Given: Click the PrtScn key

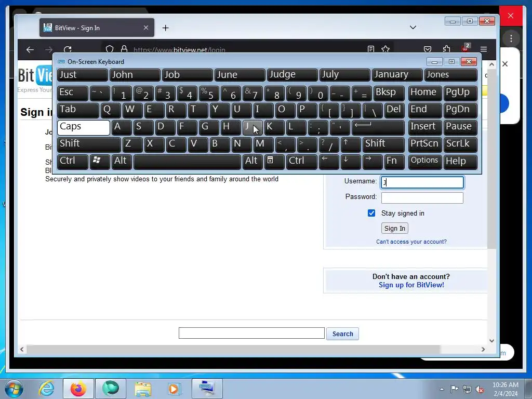Looking at the screenshot, I should pyautogui.click(x=425, y=144).
